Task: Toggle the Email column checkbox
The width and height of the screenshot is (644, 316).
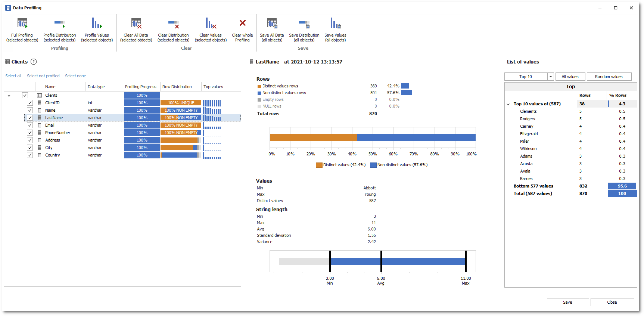Action: [x=30, y=125]
